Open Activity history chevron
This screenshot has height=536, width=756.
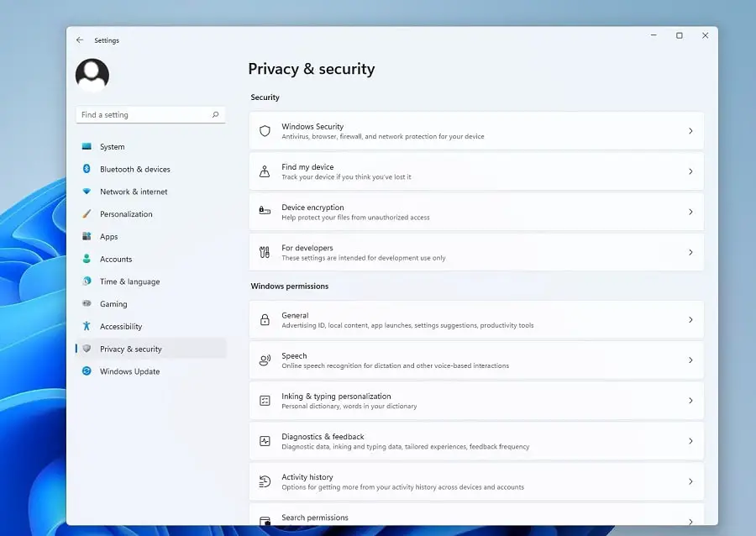tap(690, 482)
